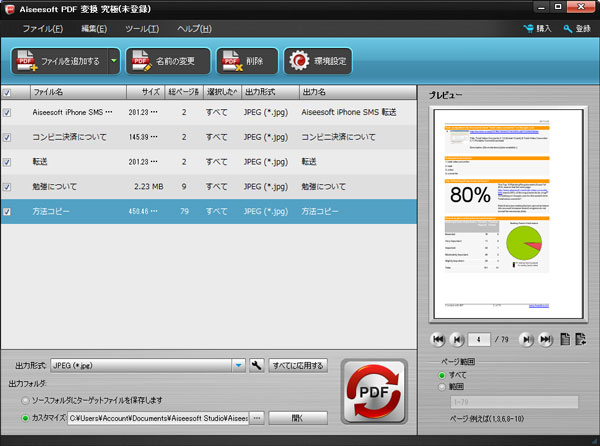Viewport: 600px width, 446px height.
Task: Click output name Aiseesoft iPhone SMS 転送
Action: 349,112
